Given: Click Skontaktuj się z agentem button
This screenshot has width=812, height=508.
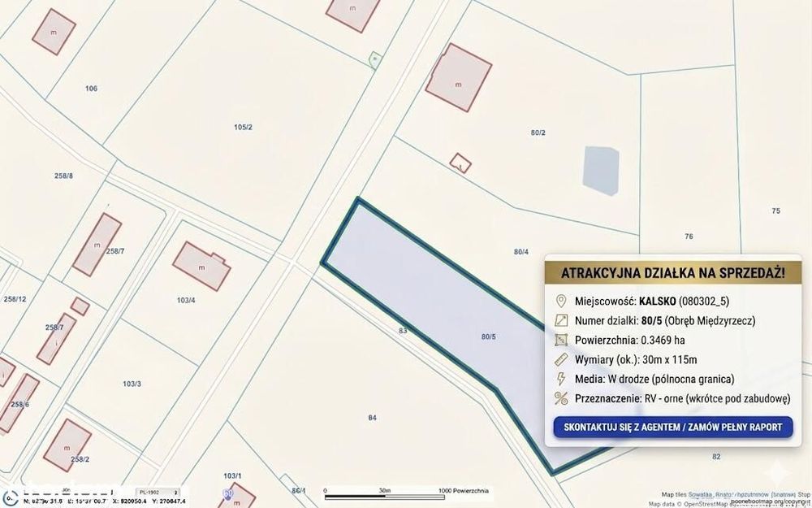Looking at the screenshot, I should 672,428.
